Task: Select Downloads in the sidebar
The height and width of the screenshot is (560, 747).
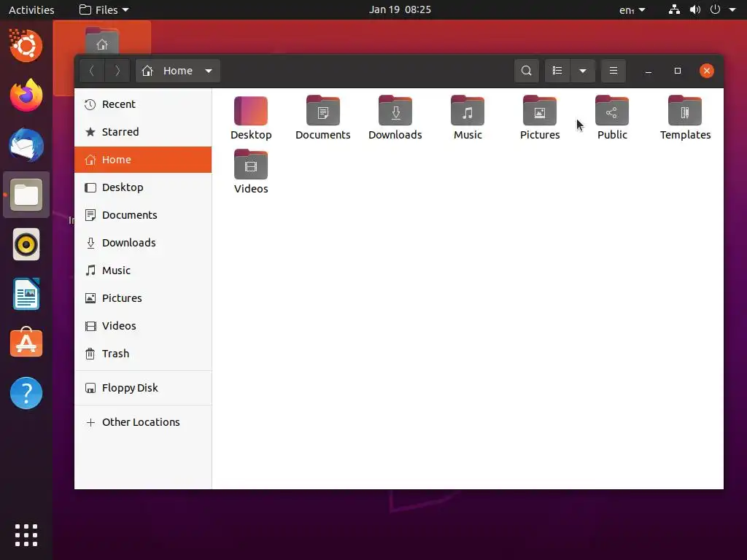Action: [x=143, y=242]
